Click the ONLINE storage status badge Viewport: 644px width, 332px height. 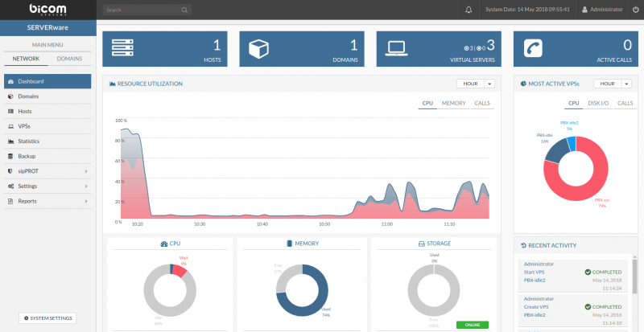[473, 325]
